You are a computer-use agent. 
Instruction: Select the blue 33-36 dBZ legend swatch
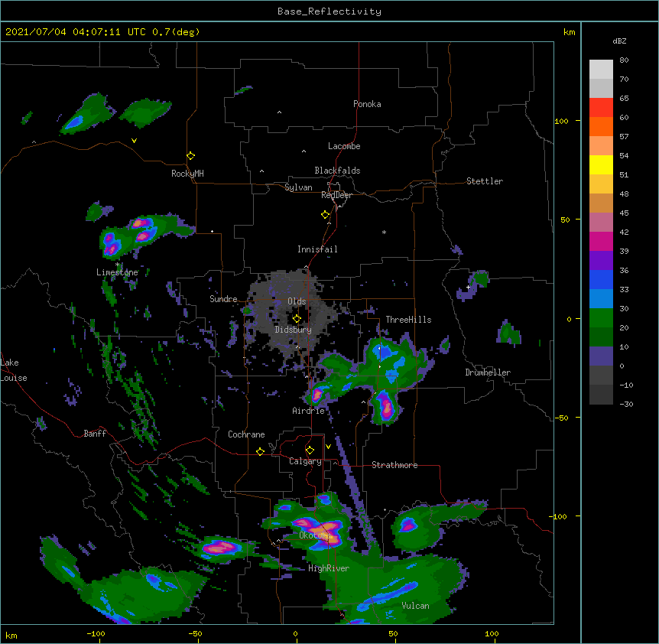pos(601,279)
